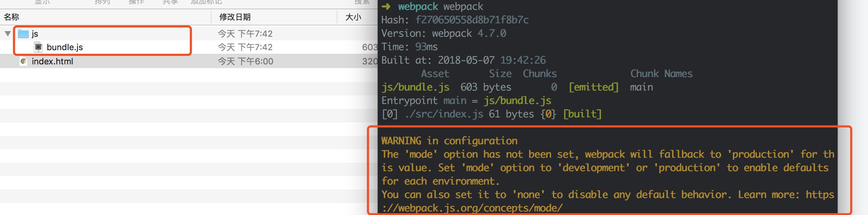Select the index.html file name
Screen dimensions: 868x215
point(52,61)
